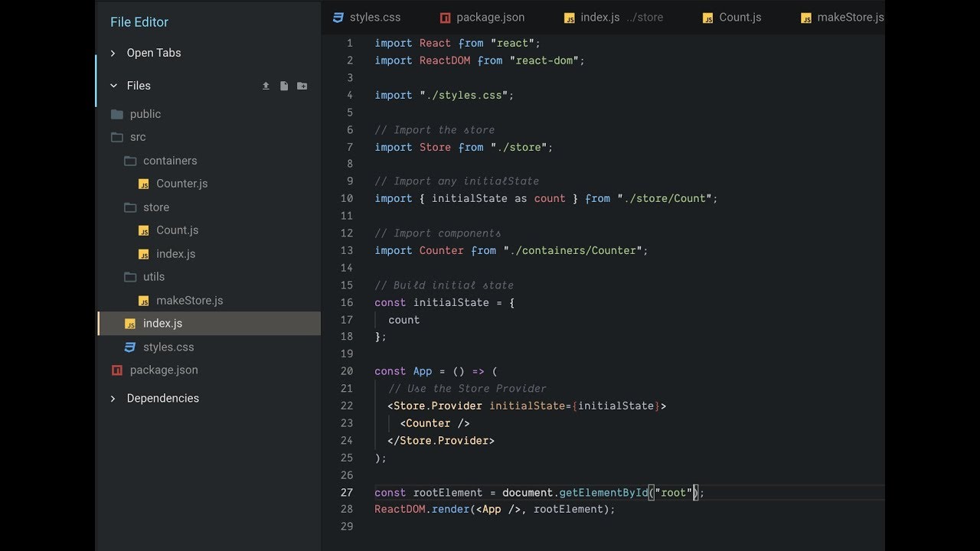The image size is (980, 551).
Task: Click the new file icon in Files header
Action: (284, 86)
